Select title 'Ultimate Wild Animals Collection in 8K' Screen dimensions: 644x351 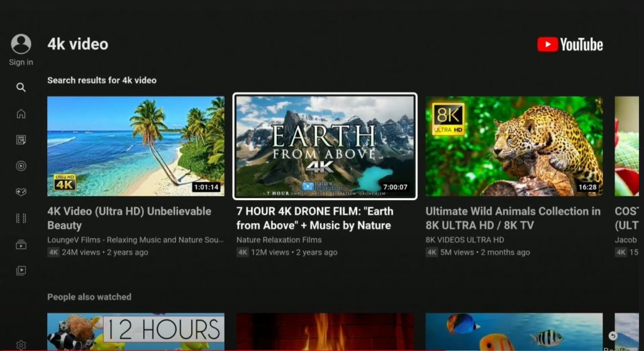[513, 218]
